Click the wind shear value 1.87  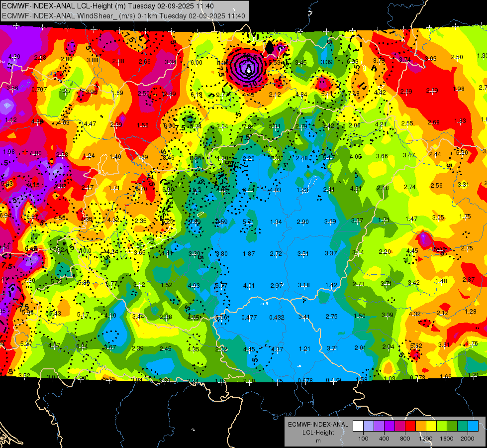point(249,254)
